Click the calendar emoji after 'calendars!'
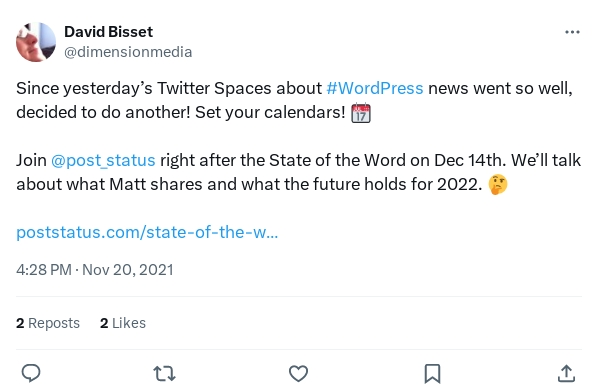The height and width of the screenshot is (387, 598). [361, 112]
